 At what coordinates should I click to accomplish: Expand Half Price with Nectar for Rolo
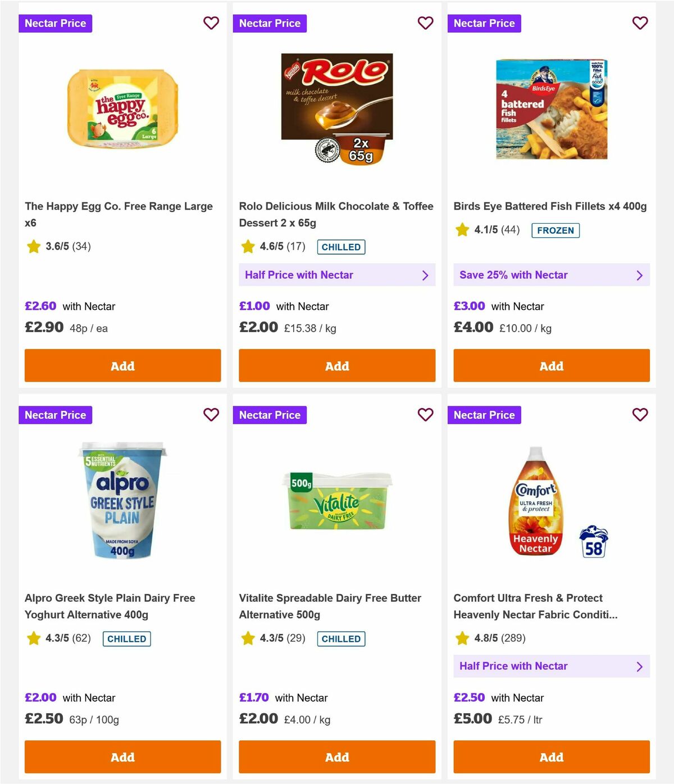[336, 275]
